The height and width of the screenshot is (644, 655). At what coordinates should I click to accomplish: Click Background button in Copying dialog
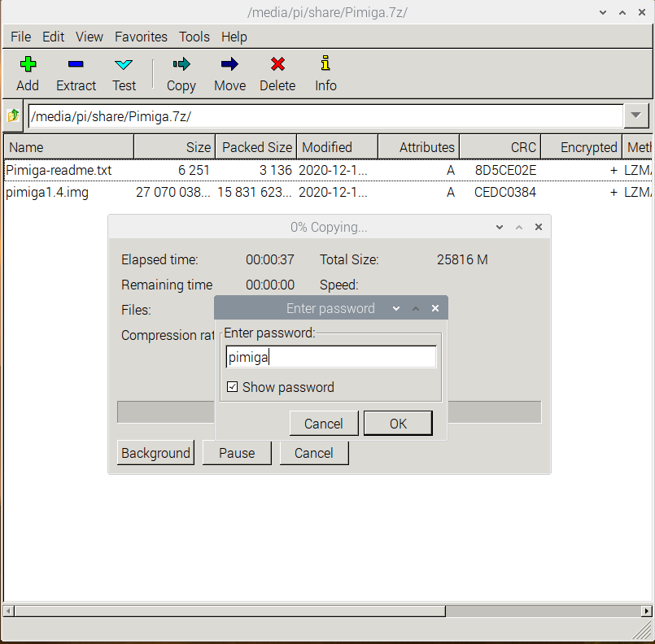coord(155,452)
